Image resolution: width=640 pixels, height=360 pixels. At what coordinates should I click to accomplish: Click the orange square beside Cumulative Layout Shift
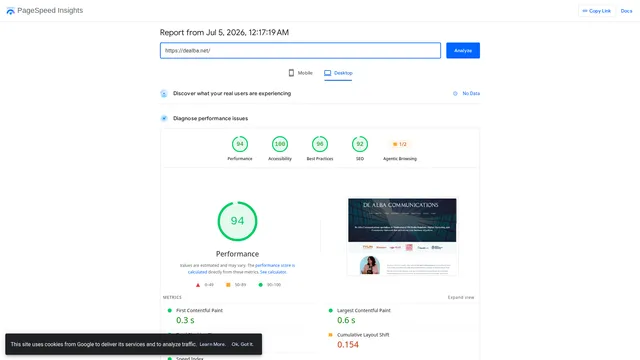(330, 335)
